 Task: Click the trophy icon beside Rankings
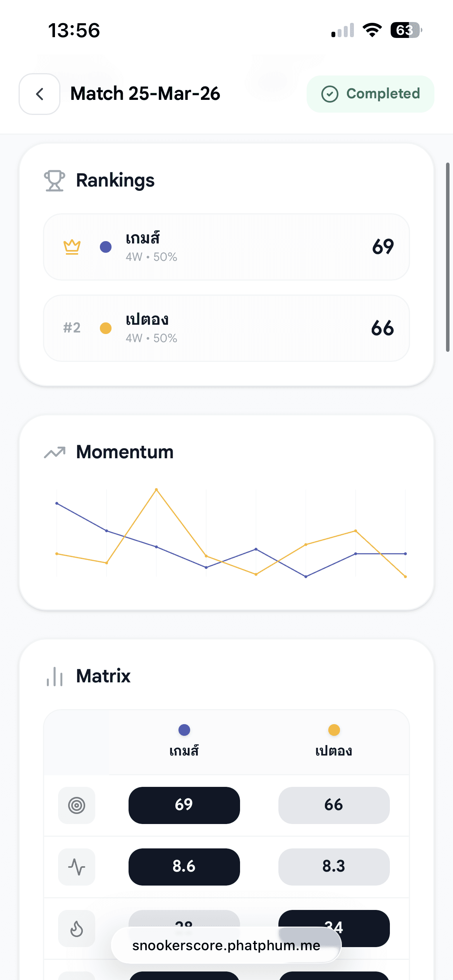click(x=55, y=181)
